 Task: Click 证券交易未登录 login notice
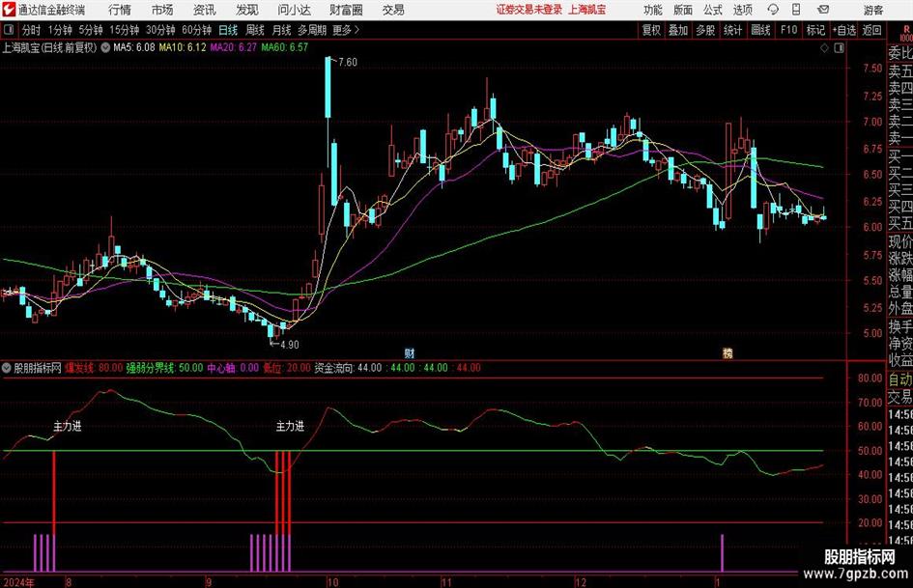point(529,10)
